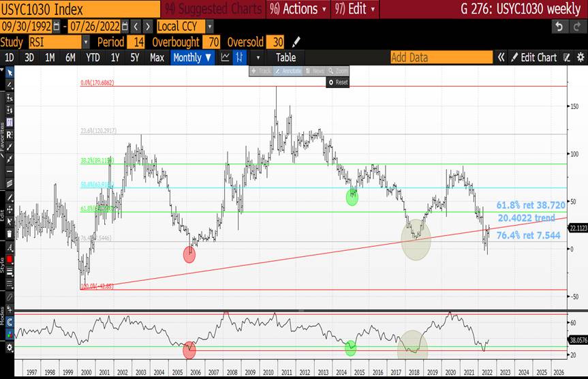The image size is (588, 379).
Task: Switch to bar chart type icon
Action: point(239,57)
